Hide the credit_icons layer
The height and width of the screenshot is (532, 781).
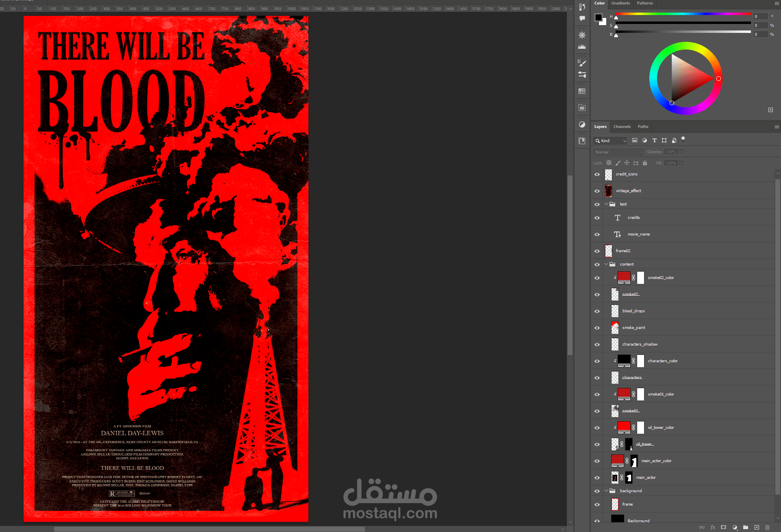(x=597, y=174)
